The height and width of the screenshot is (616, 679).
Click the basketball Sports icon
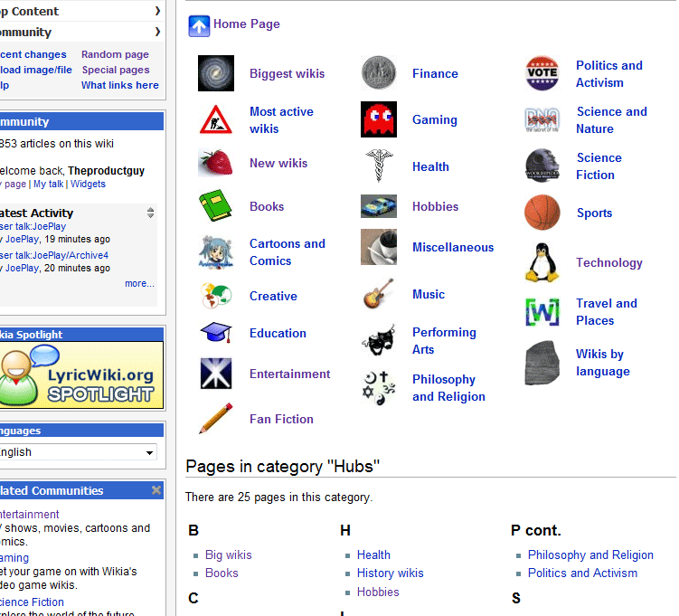[x=542, y=213]
